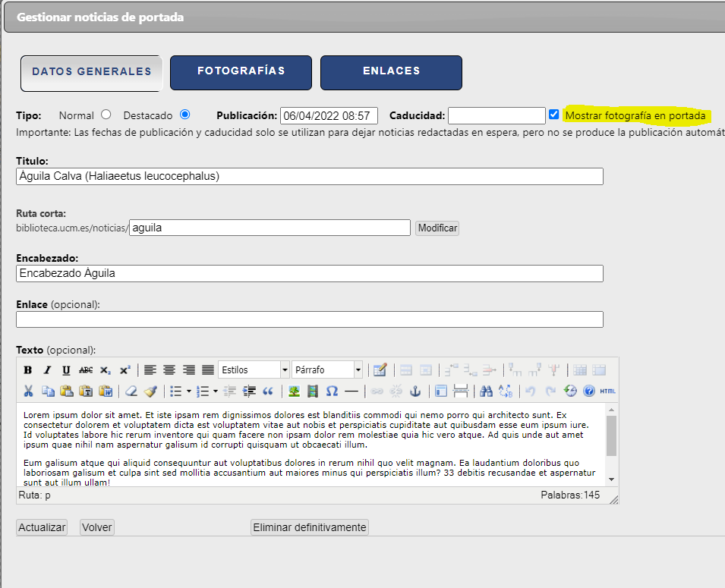The height and width of the screenshot is (588, 725).
Task: Expand the bullet list style arrow
Action: pyautogui.click(x=189, y=391)
